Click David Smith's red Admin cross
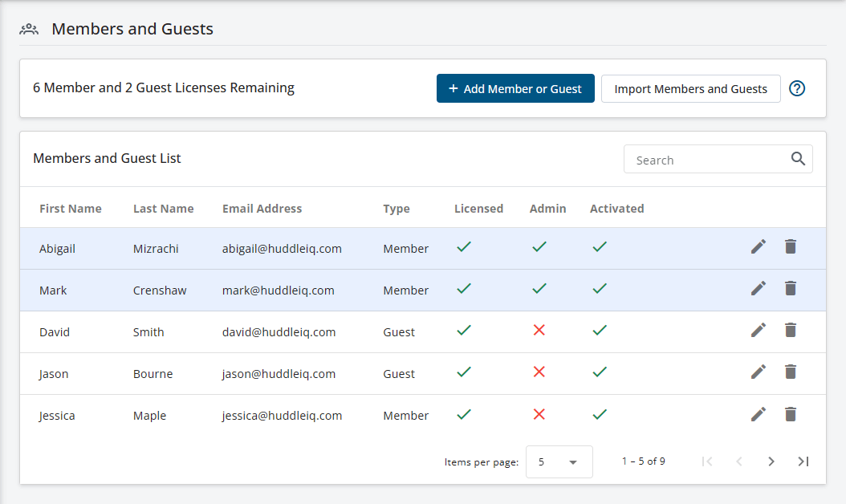 pos(539,330)
